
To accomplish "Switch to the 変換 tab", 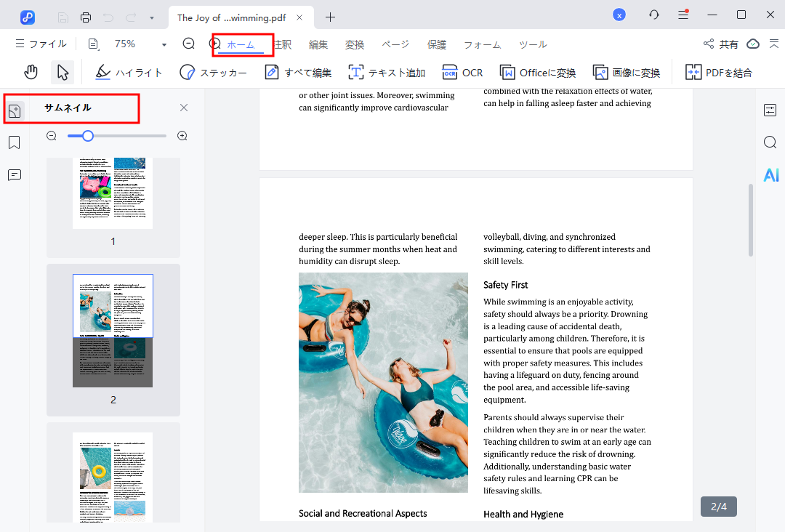I will click(355, 44).
